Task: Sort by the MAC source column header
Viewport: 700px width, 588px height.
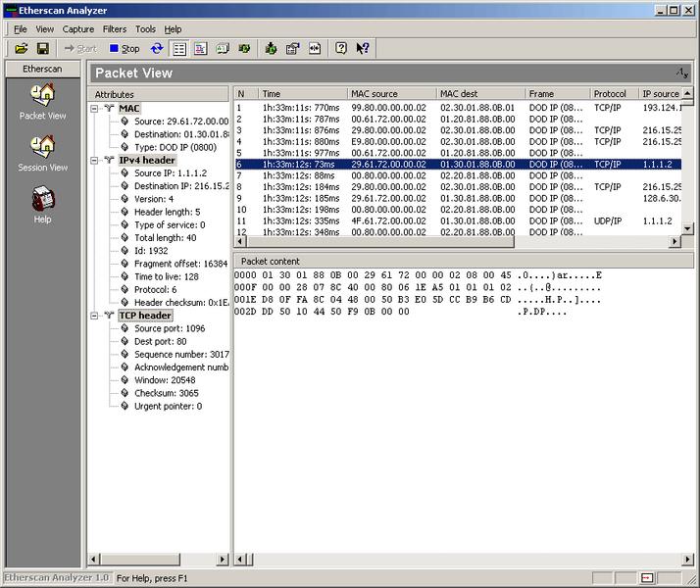Action: click(391, 94)
